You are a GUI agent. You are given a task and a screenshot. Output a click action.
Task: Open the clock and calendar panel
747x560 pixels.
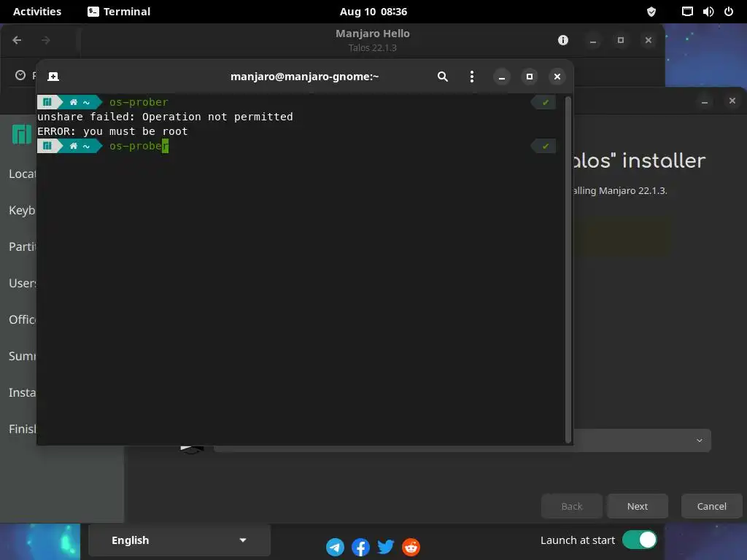373,12
